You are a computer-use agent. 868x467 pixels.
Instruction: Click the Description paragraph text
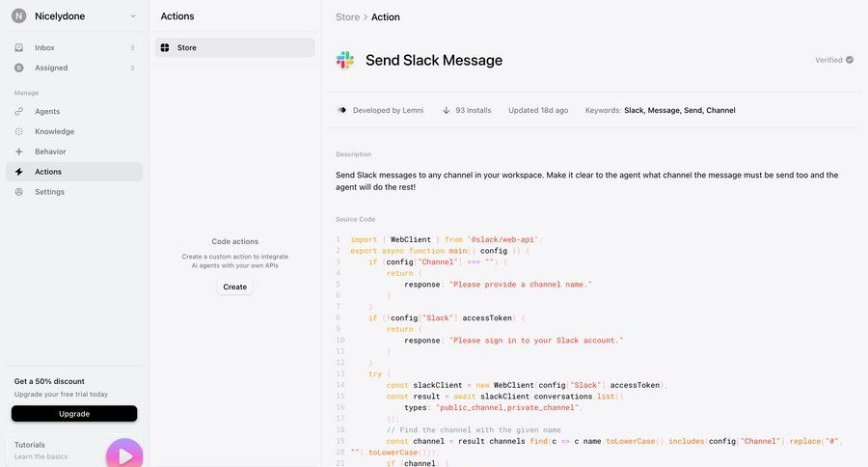point(586,181)
